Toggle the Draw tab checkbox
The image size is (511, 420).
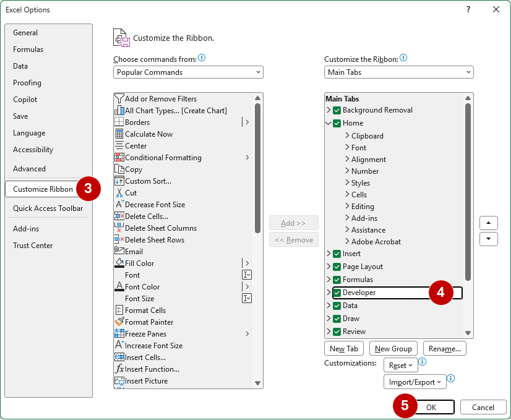337,319
